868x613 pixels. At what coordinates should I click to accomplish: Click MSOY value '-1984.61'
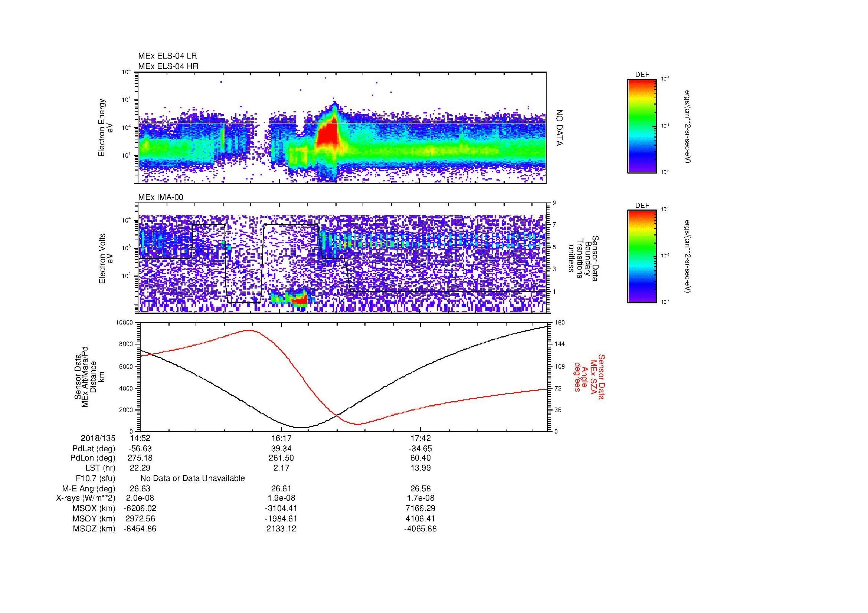point(281,518)
